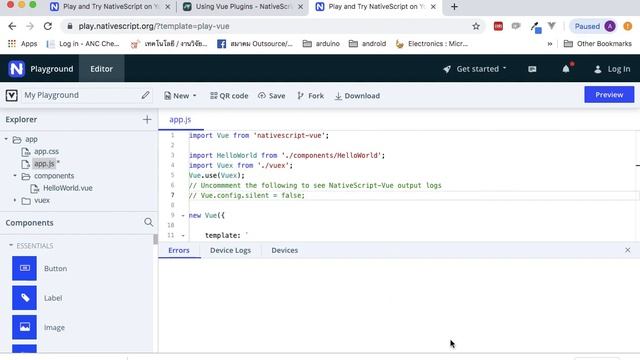Select the Image component icon

pos(24,327)
